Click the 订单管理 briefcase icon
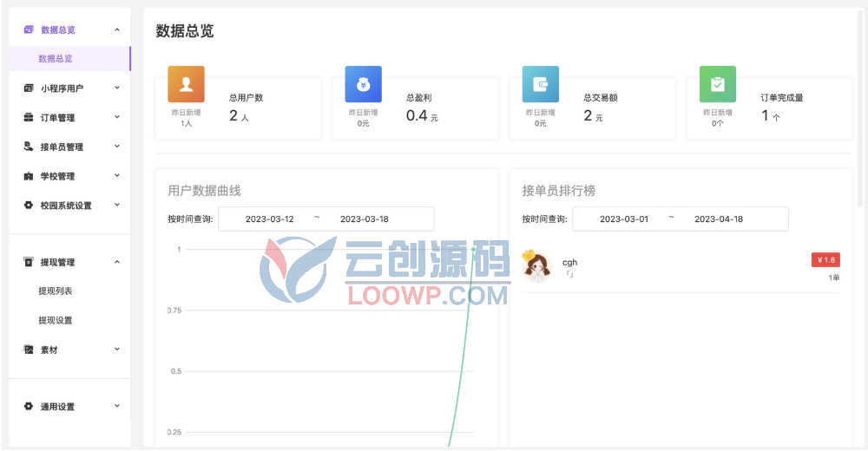The image size is (868, 451). click(x=29, y=117)
